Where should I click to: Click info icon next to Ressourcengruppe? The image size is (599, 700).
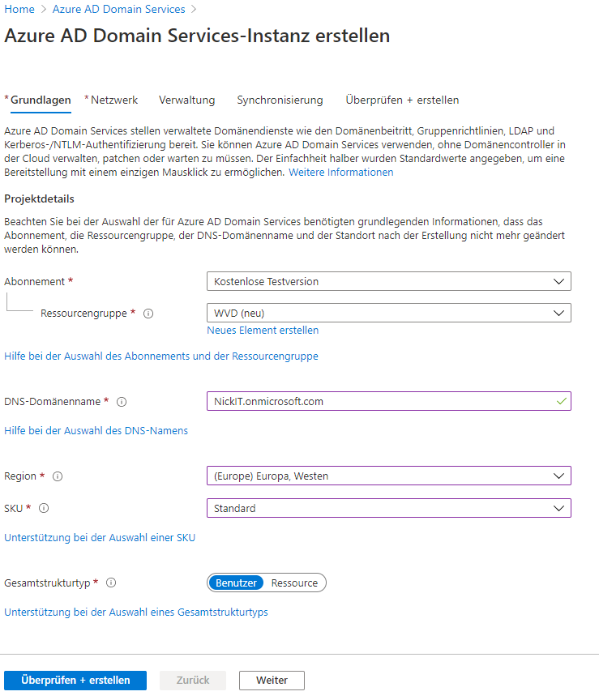[x=148, y=314]
